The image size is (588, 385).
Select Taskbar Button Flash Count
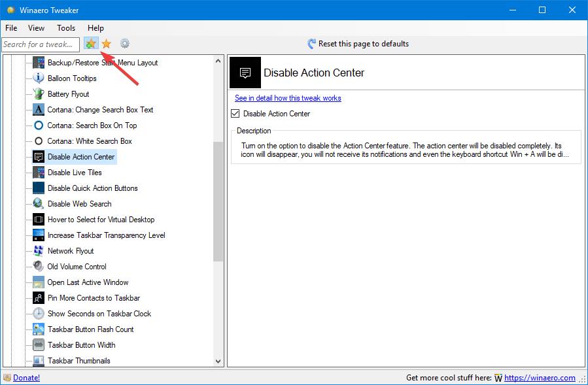pyautogui.click(x=91, y=329)
